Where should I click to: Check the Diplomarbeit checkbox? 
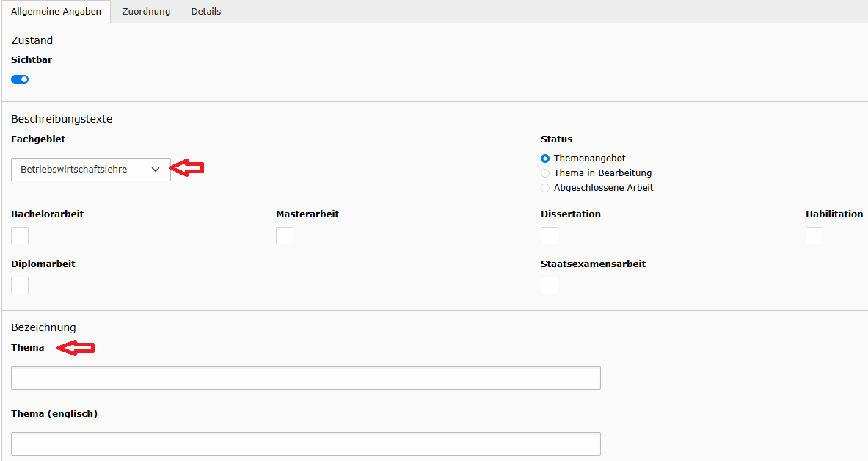tap(20, 286)
